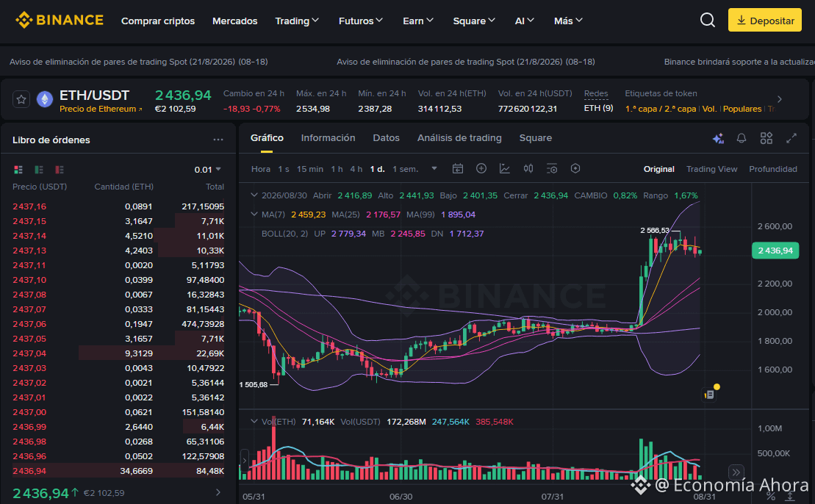
Task: Toggle percent scale on chart
Action: click(x=772, y=496)
